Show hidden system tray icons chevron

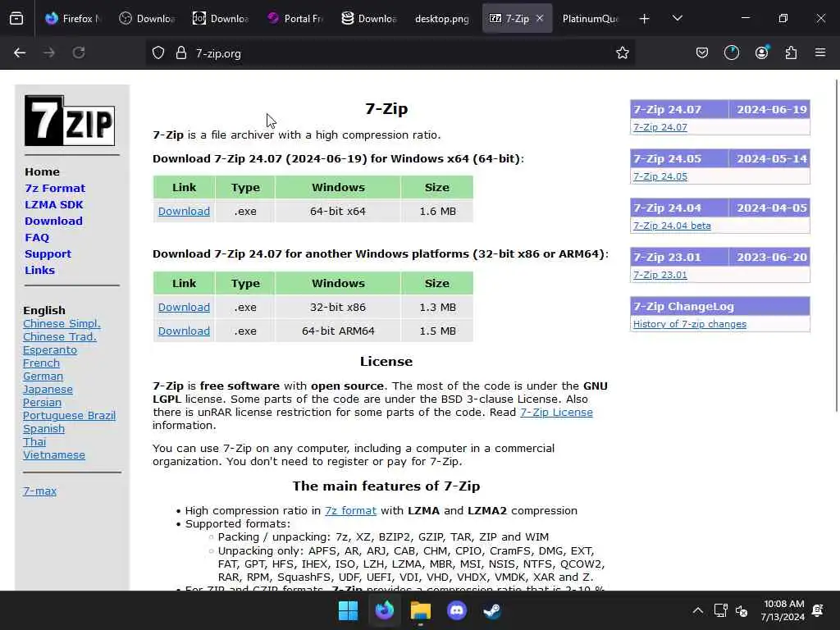coord(697,610)
